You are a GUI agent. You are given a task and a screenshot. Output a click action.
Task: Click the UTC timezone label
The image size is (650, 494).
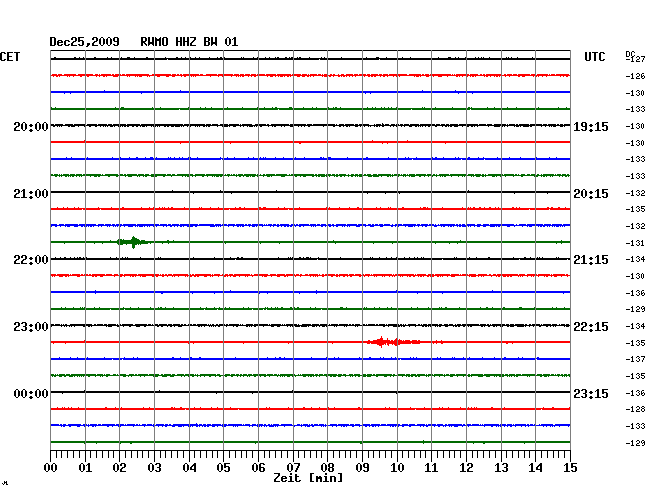pos(594,57)
